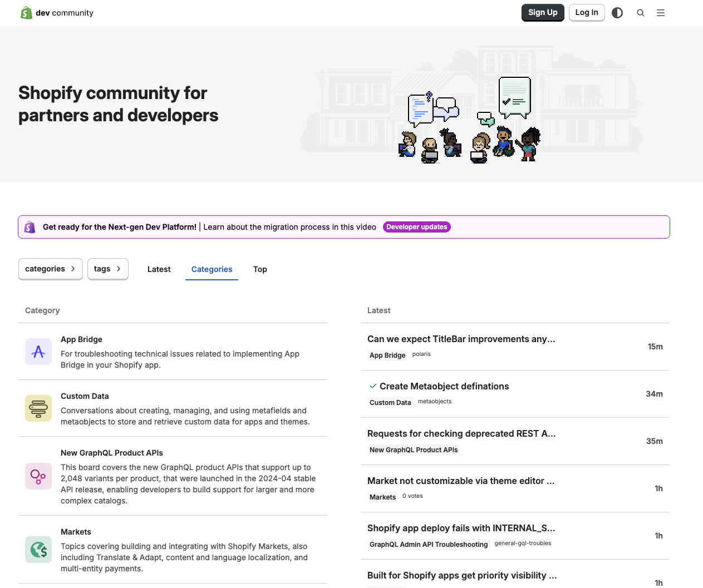Click the general-gql-troubles tag
The image size is (703, 588).
(523, 543)
